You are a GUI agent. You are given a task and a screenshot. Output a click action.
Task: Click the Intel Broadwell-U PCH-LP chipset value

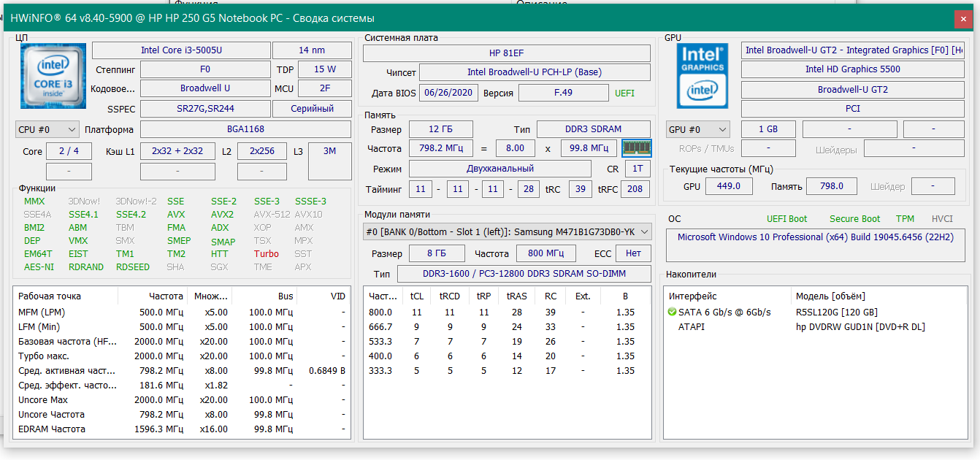coord(535,72)
